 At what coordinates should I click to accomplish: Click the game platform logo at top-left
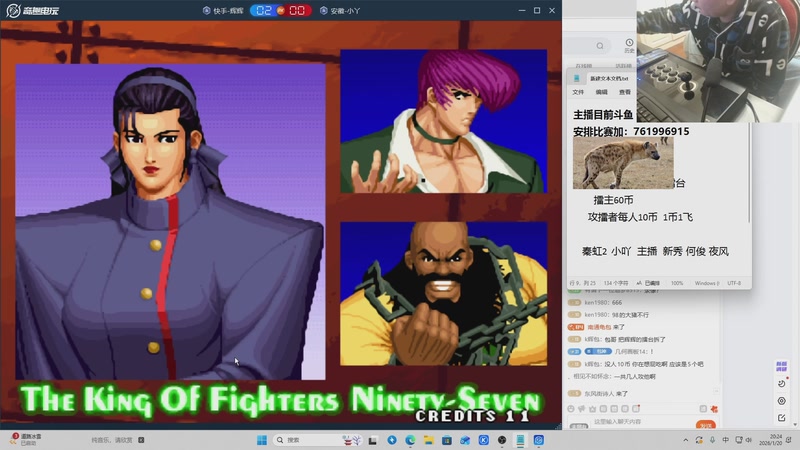click(x=32, y=10)
